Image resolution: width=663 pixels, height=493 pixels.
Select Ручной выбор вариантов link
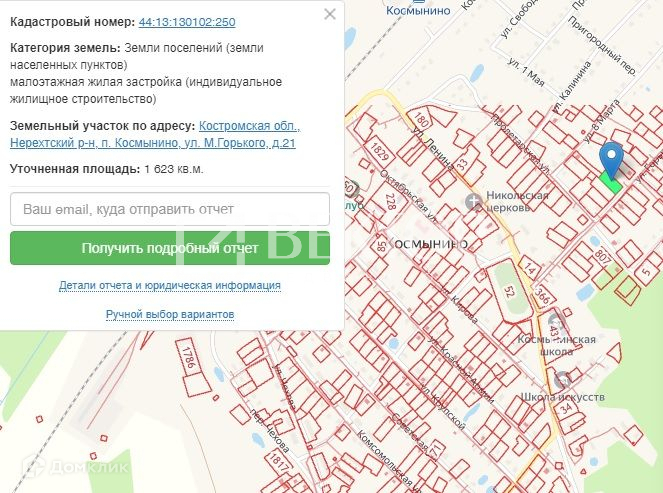170,315
